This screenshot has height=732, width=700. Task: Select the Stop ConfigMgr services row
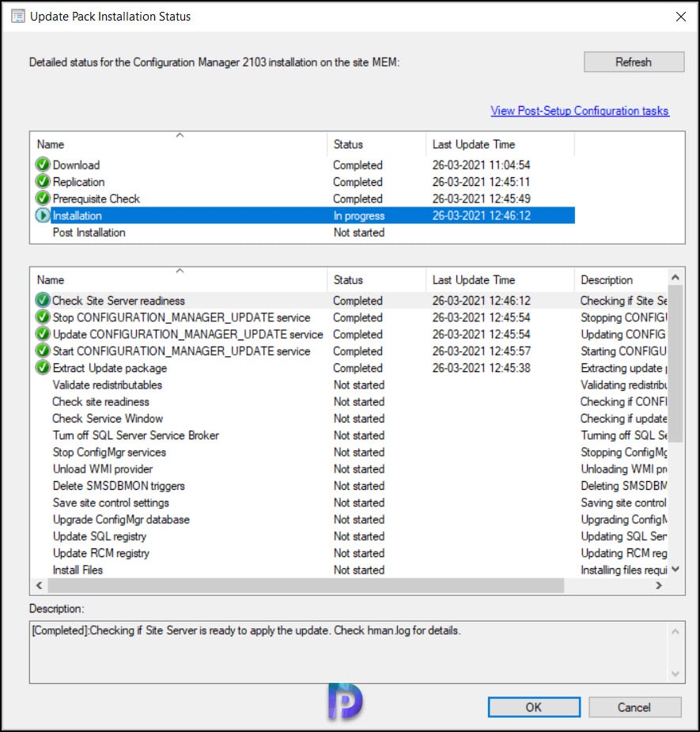[x=350, y=452]
